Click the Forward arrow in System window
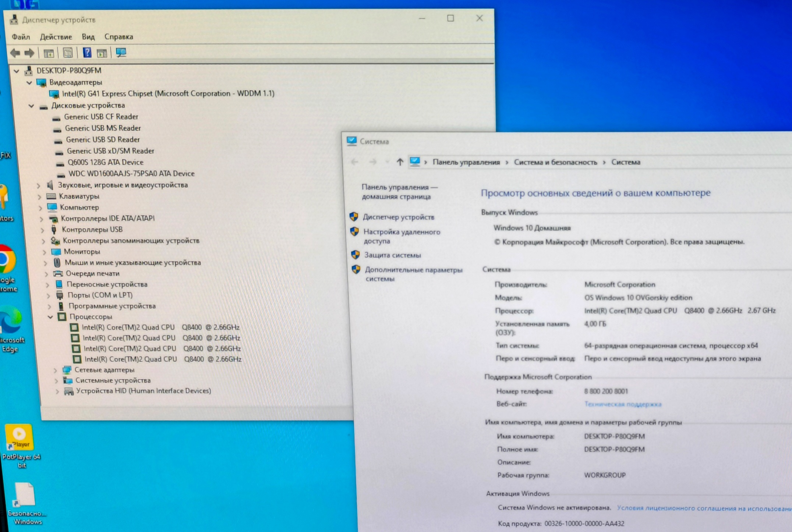The width and height of the screenshot is (792, 532). [373, 162]
